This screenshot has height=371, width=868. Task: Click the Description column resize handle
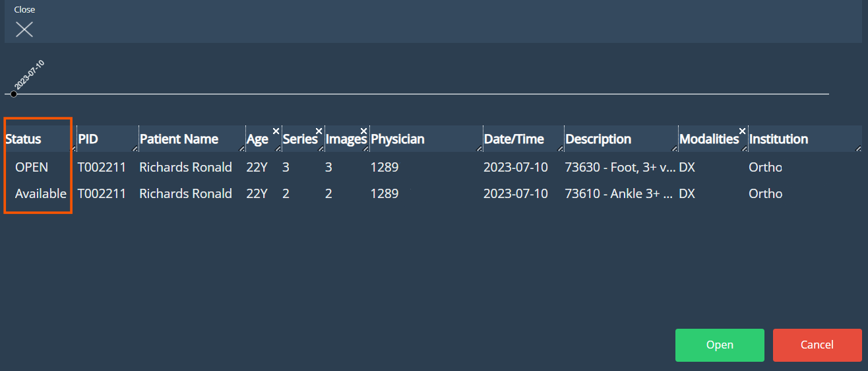coord(673,149)
